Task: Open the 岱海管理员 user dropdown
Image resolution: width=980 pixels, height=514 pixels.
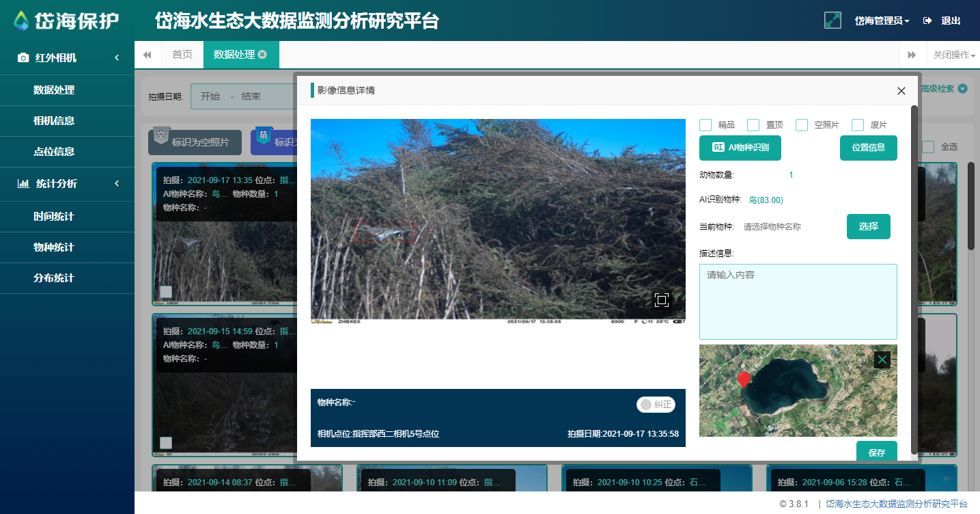Action: (x=882, y=21)
